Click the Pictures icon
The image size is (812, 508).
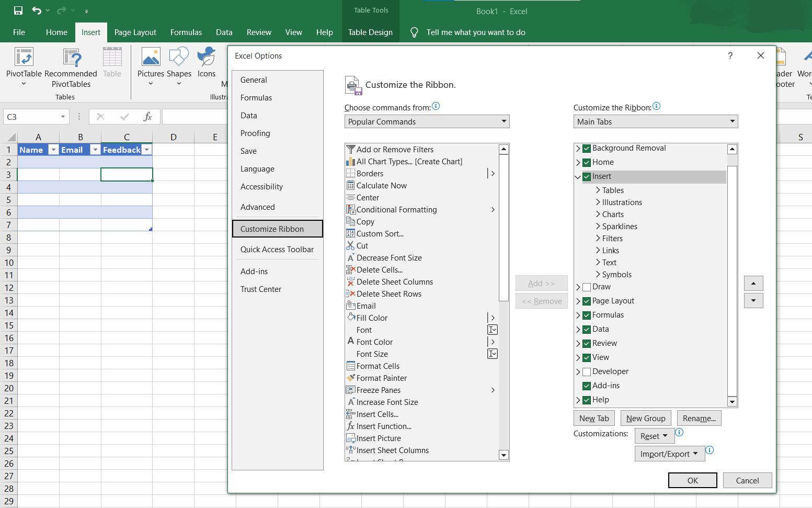coord(151,57)
